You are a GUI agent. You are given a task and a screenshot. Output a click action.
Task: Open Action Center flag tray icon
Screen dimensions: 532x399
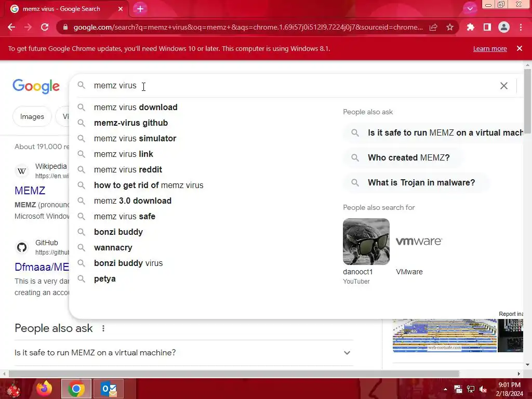click(458, 389)
